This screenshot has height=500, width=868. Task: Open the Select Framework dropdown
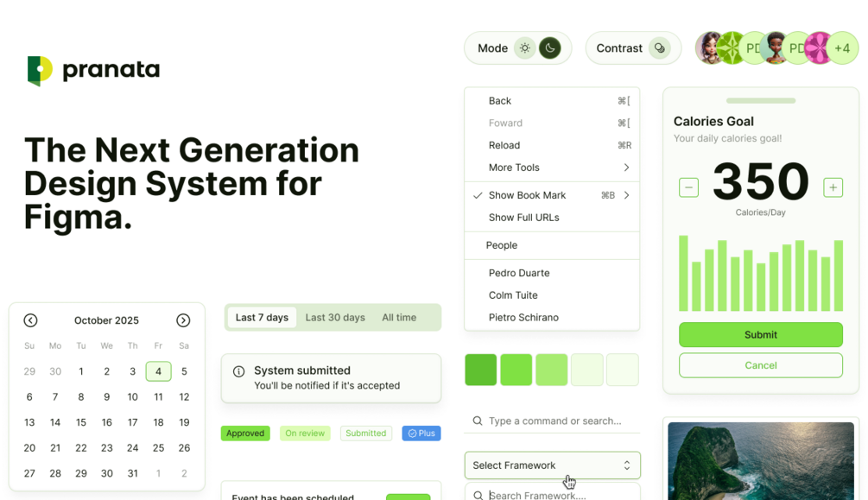click(553, 465)
